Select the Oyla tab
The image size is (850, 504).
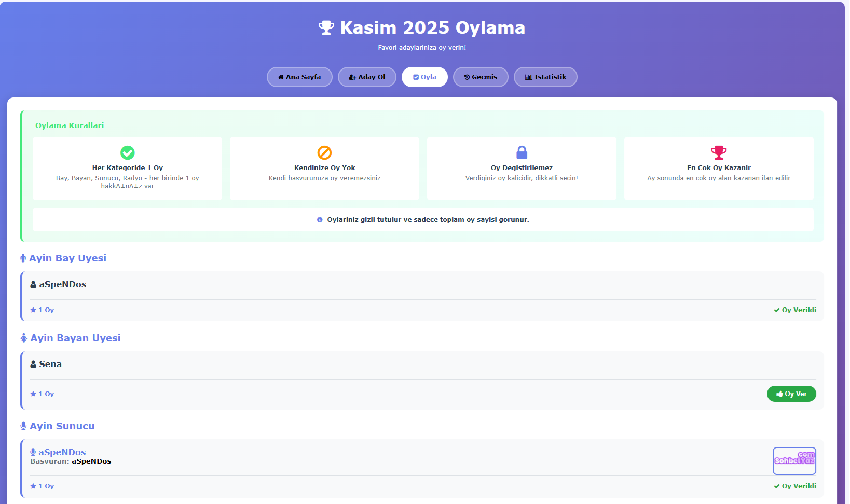tap(424, 77)
